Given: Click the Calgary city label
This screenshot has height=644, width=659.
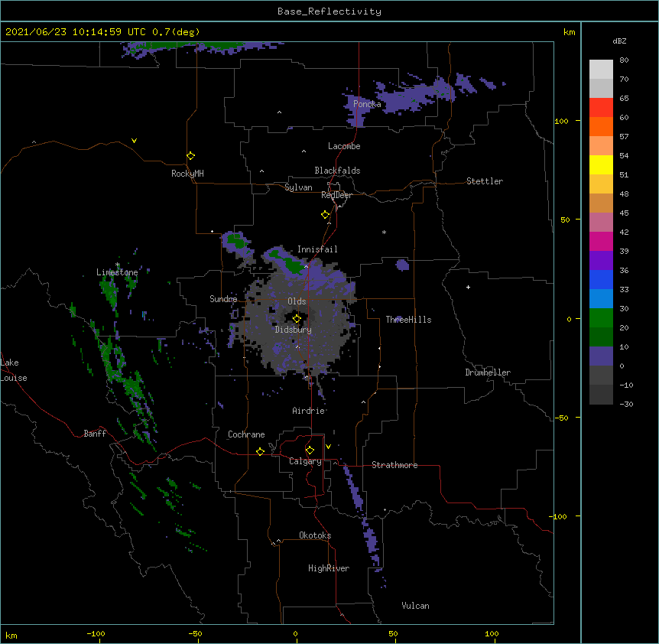Looking at the screenshot, I should click(x=305, y=461).
